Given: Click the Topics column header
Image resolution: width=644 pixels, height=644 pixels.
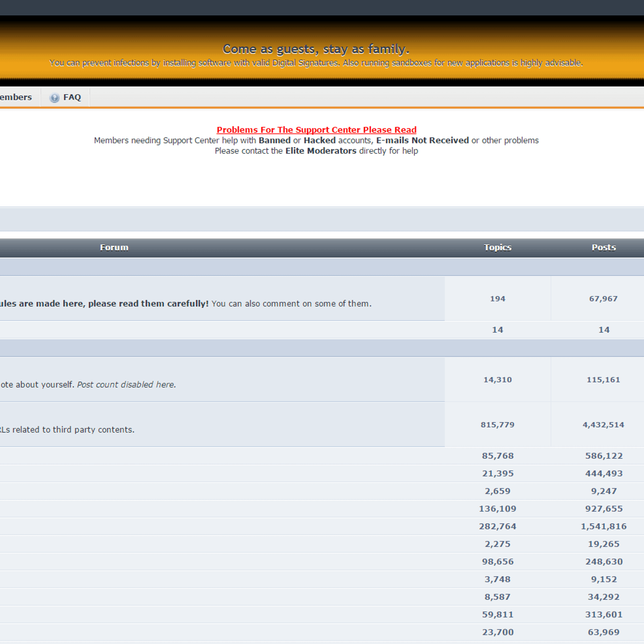Looking at the screenshot, I should (497, 248).
